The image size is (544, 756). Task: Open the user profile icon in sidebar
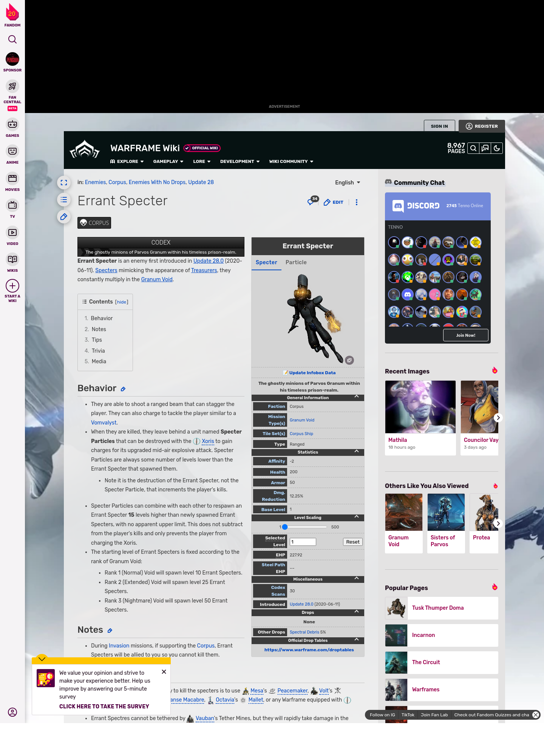[x=12, y=712]
